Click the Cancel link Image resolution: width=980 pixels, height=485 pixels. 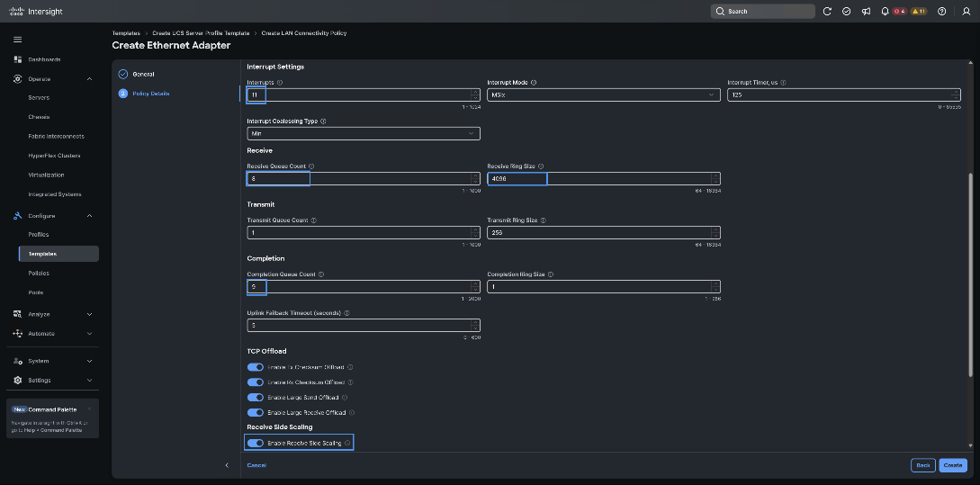point(256,465)
